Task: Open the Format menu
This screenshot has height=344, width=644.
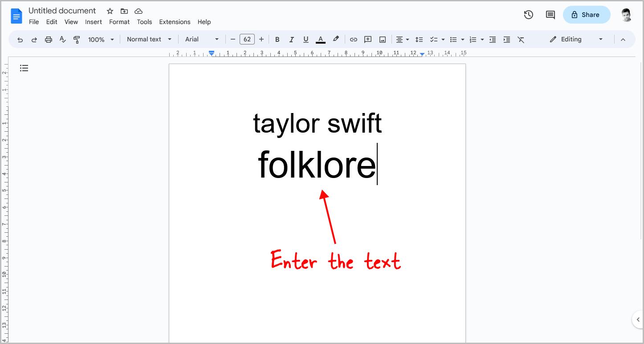Action: click(x=119, y=22)
